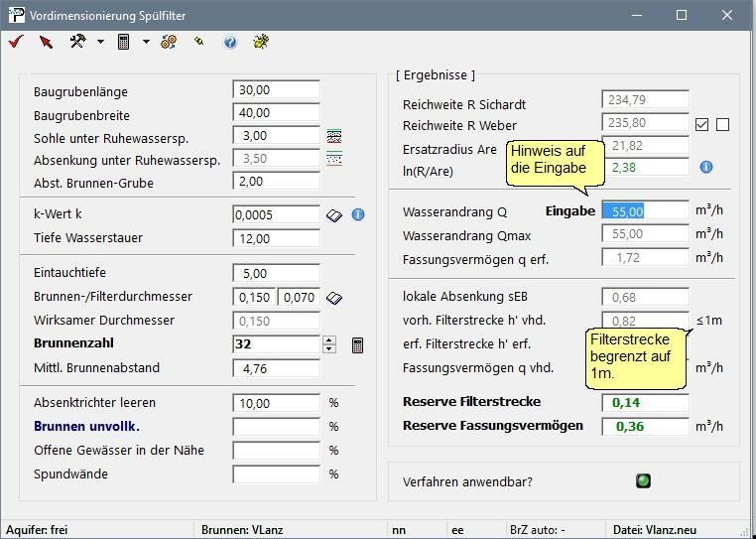Click water level icon beside Sohle field
The image size is (756, 539).
334,136
